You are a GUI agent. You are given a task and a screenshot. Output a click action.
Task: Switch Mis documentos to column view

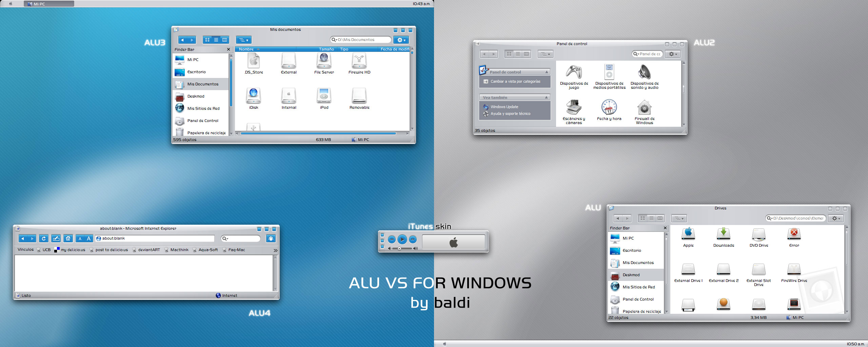click(225, 40)
